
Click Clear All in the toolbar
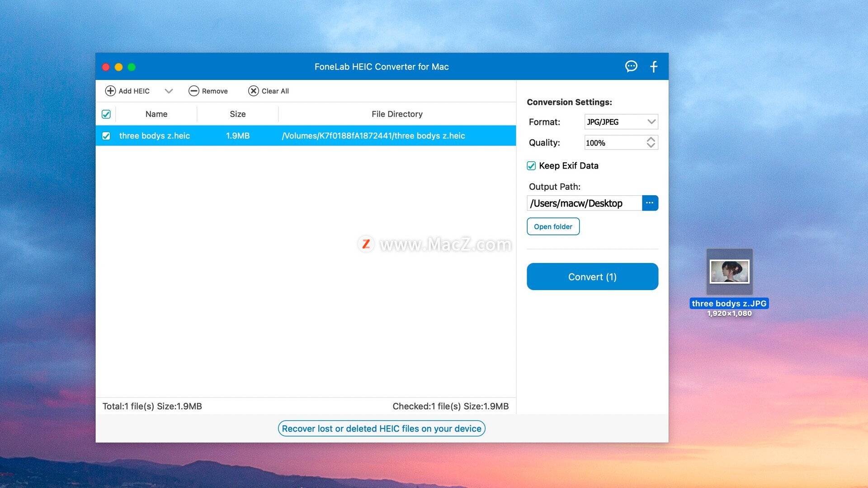click(x=269, y=91)
